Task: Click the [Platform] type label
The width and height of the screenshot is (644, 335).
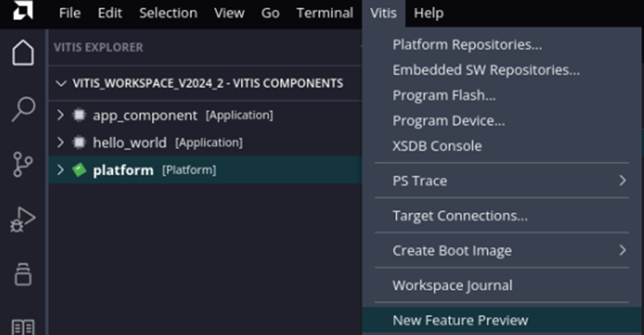Action: (188, 170)
